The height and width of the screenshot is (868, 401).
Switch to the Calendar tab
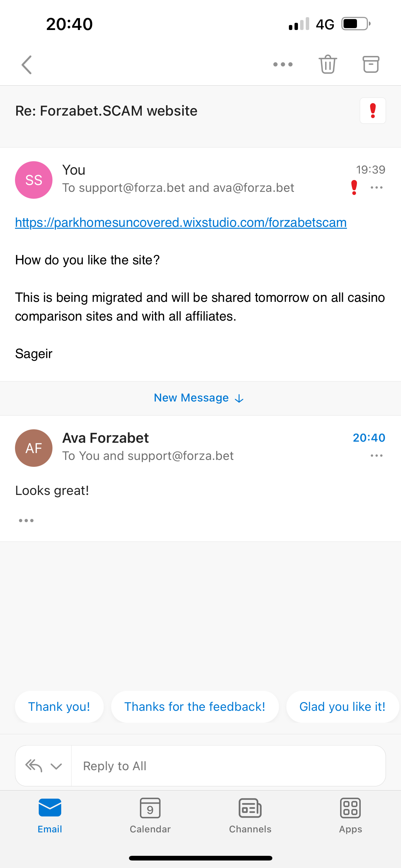(x=150, y=815)
